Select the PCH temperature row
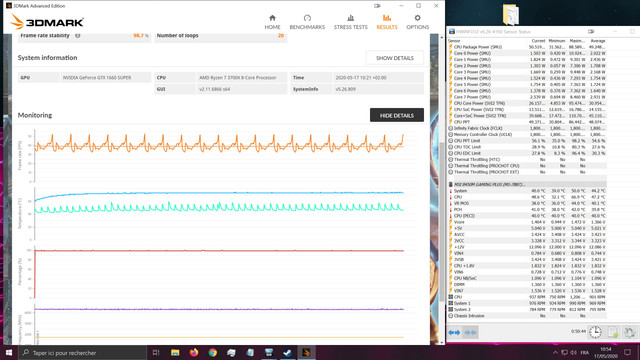This screenshot has height=360, width=640. click(x=527, y=209)
